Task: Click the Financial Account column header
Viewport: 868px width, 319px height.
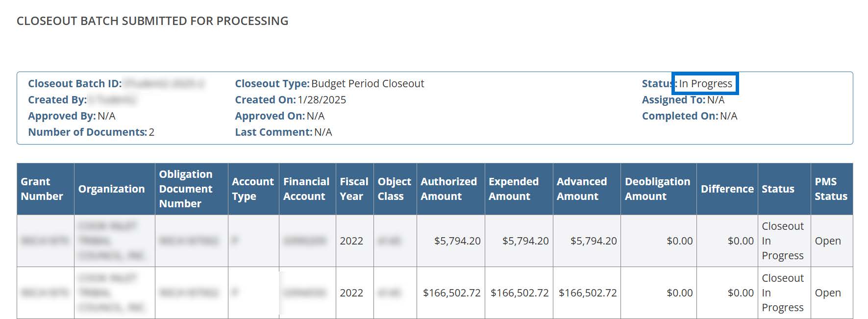Action: point(306,189)
